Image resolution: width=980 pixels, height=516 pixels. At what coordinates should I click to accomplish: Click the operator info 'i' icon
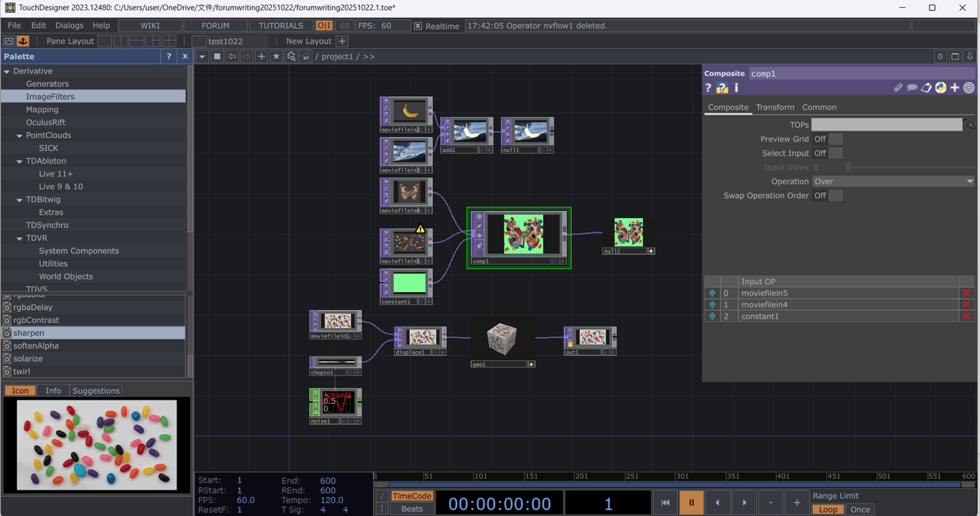click(x=736, y=88)
